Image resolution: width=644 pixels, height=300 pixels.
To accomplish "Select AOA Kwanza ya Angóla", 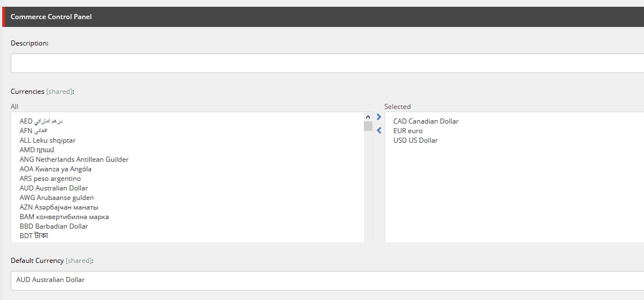I will [x=56, y=169].
